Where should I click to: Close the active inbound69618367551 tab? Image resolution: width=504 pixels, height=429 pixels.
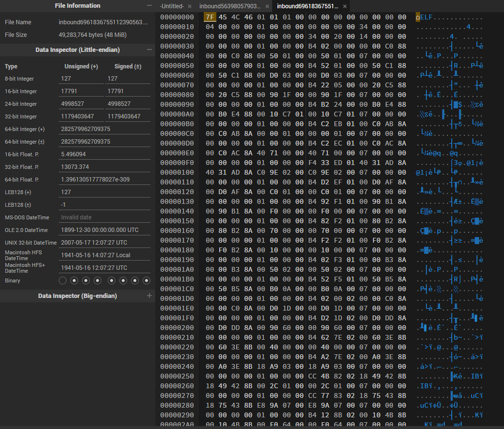[345, 6]
